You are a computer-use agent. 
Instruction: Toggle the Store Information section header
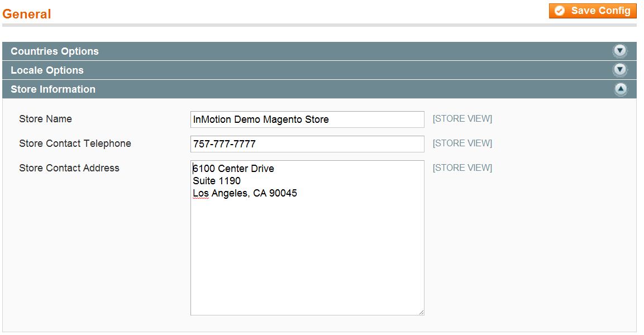53,89
